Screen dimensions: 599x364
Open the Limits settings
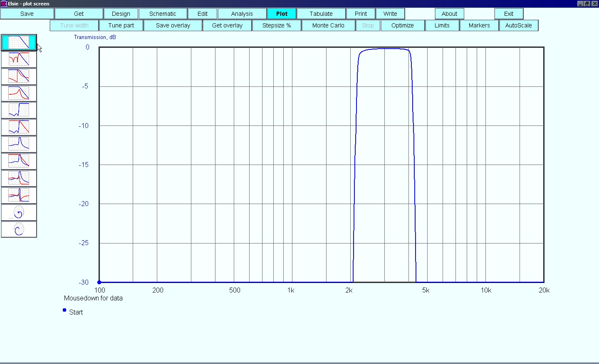[x=442, y=25]
